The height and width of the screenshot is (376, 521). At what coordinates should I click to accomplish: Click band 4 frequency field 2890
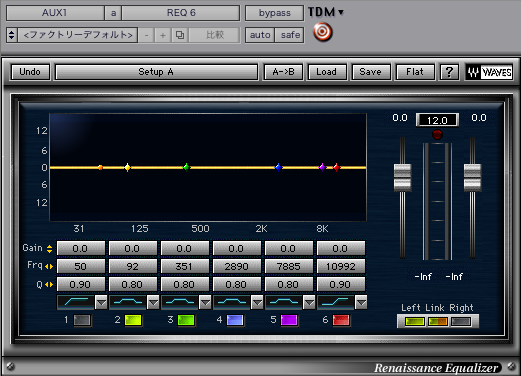236,266
